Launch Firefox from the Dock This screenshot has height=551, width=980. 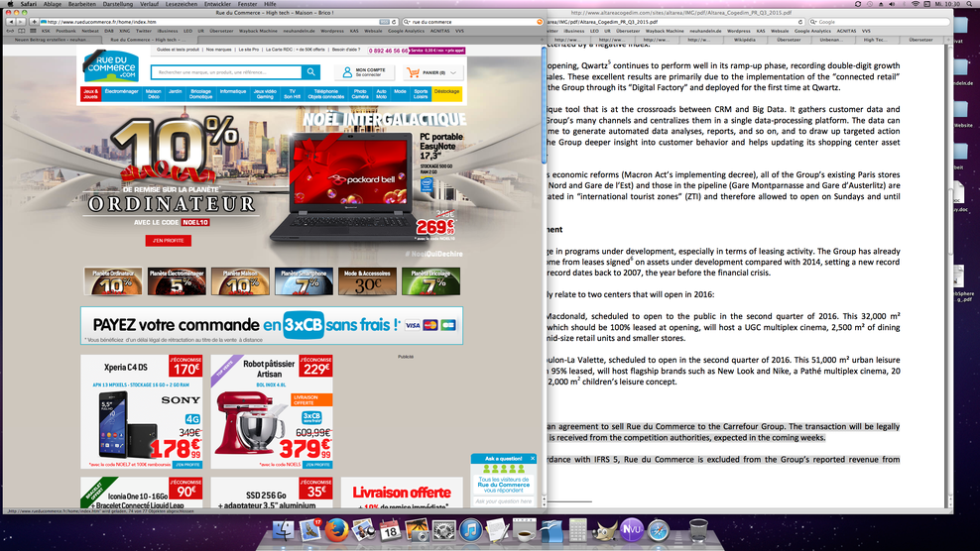[337, 530]
